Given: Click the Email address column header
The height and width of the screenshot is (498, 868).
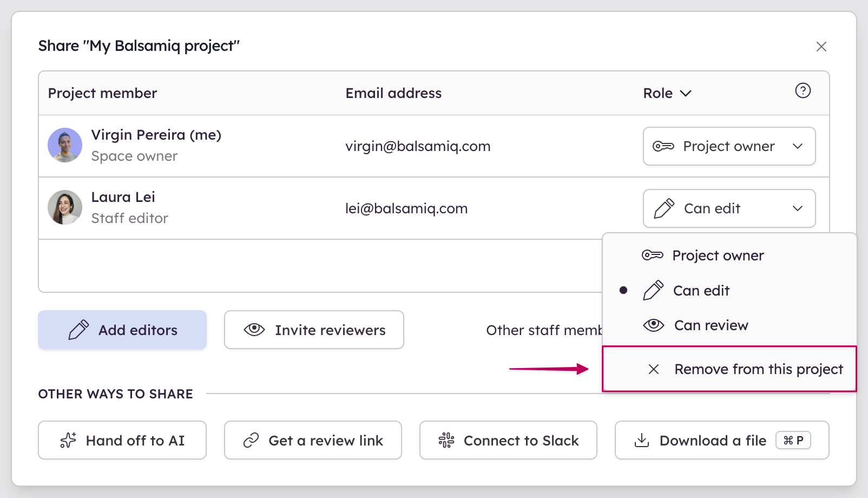Looking at the screenshot, I should (393, 93).
